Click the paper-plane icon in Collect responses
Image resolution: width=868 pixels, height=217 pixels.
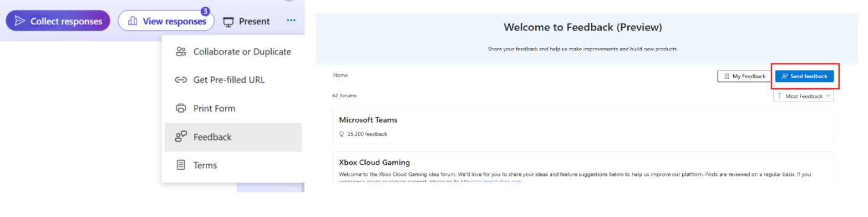tap(20, 21)
